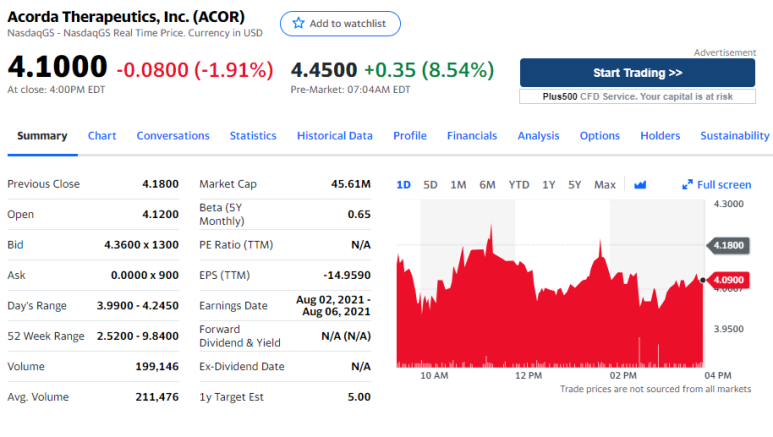773x437 pixels.
Task: Select the 1M chart range
Action: [458, 185]
